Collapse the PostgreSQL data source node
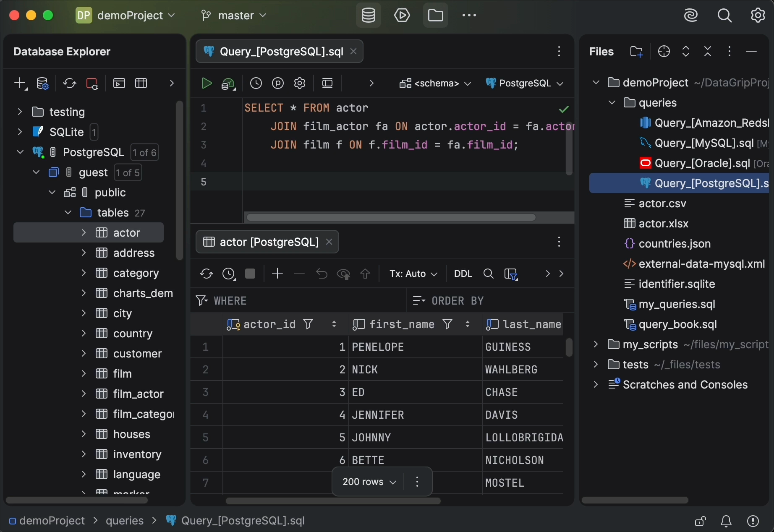 tap(20, 152)
